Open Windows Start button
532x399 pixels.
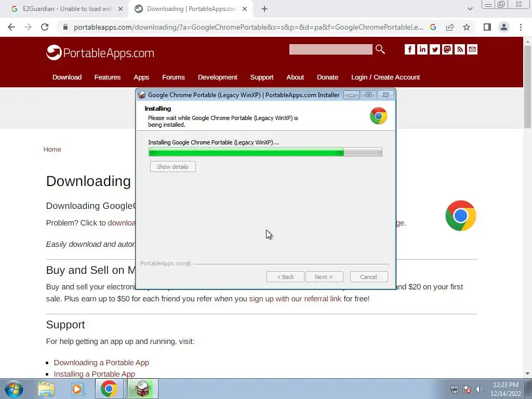(x=14, y=389)
